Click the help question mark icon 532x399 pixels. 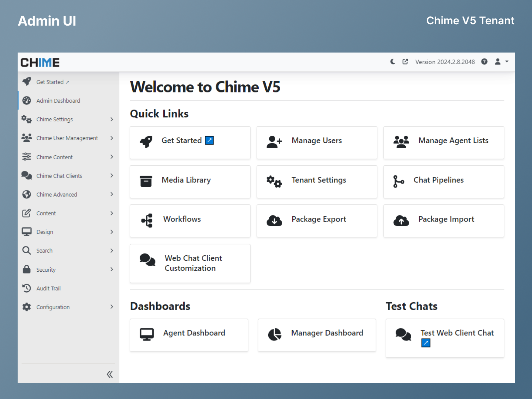[484, 62]
